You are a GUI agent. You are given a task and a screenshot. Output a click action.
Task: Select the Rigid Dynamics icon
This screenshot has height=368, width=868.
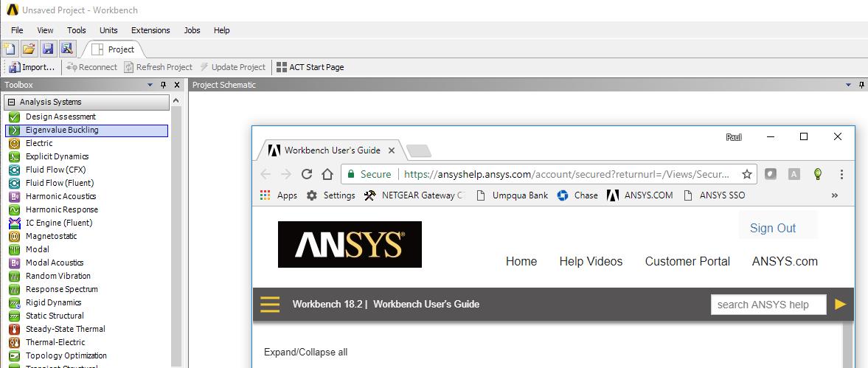coord(15,302)
